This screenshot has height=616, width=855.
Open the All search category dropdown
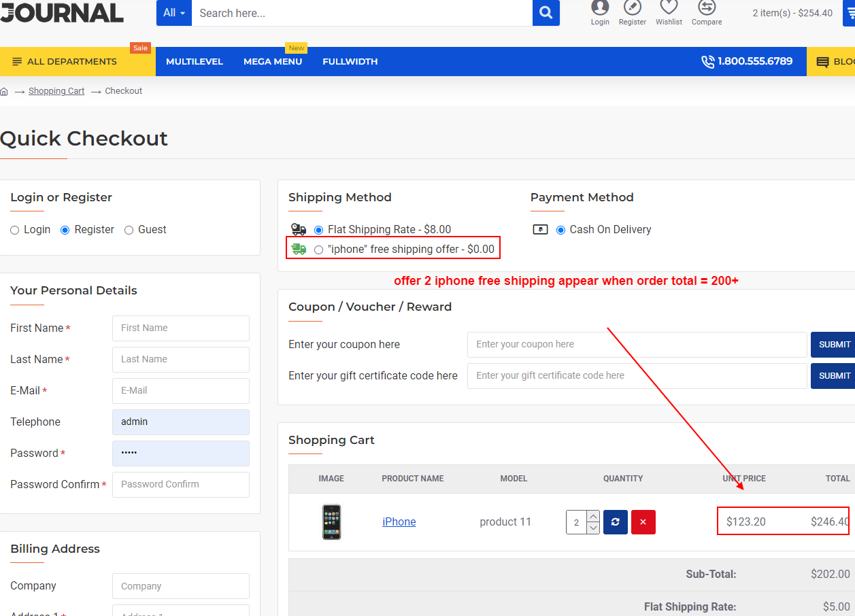pyautogui.click(x=174, y=13)
